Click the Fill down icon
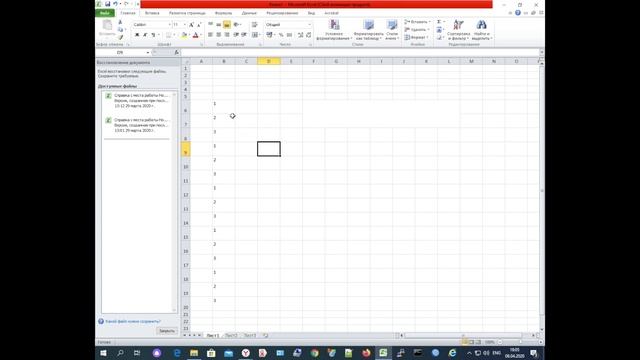The height and width of the screenshot is (360, 640). [x=439, y=29]
